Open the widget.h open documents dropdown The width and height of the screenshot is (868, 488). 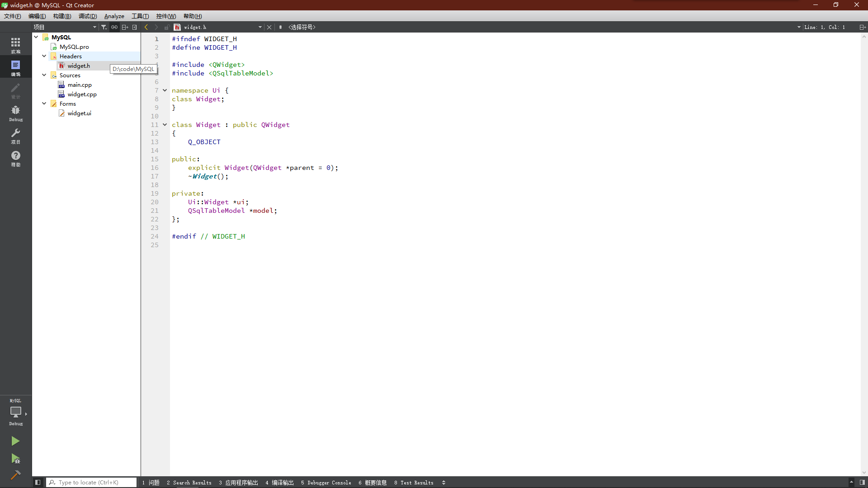tap(218, 27)
